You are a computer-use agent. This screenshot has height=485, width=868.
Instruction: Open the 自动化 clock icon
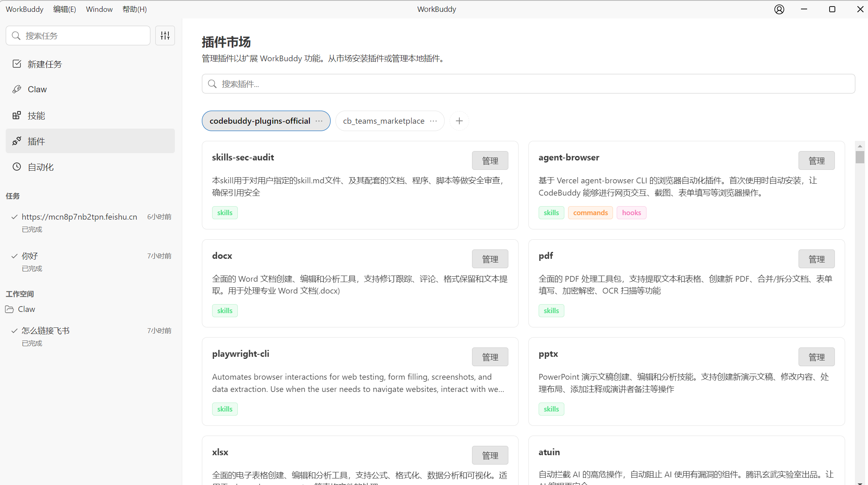pyautogui.click(x=17, y=167)
